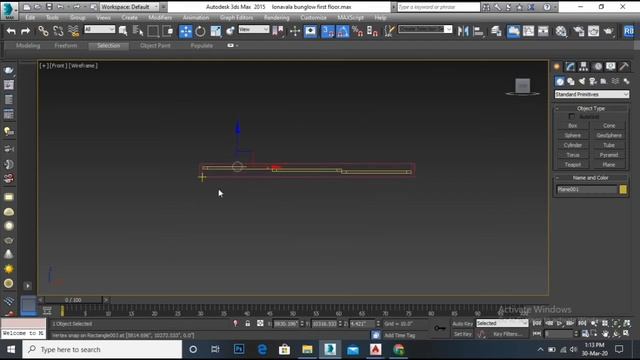Select the Bind to Space Warp tool

coord(73,31)
